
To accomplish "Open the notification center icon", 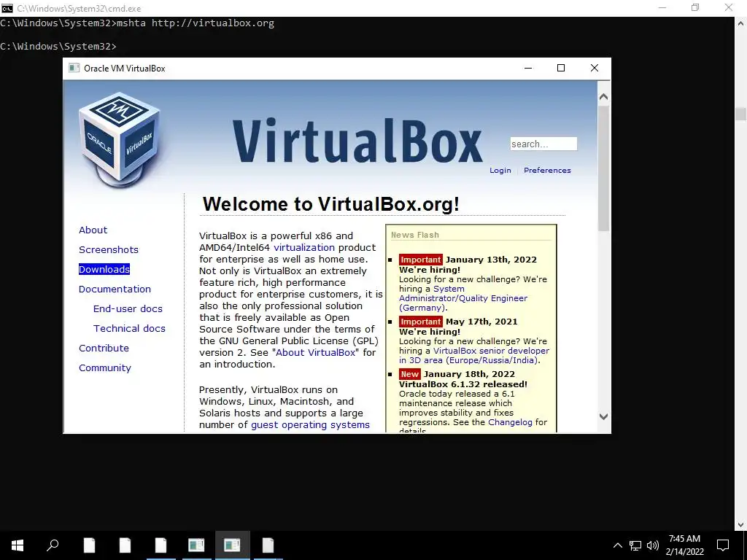I will tap(723, 545).
